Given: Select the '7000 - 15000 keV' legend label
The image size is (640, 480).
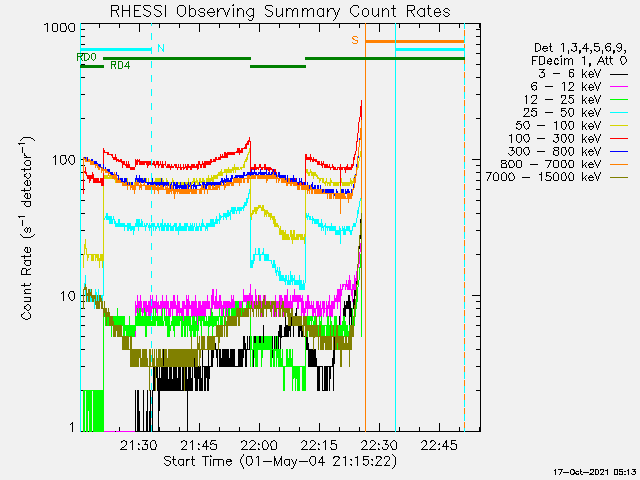Looking at the screenshot, I should coord(543,177).
